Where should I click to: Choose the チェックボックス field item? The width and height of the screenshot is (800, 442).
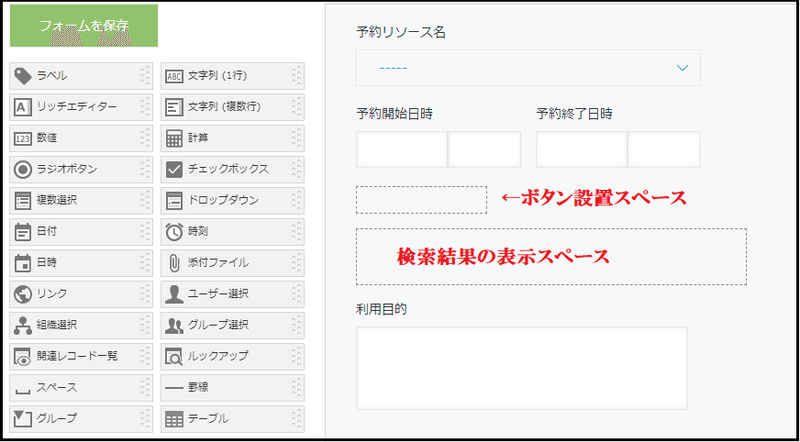click(233, 169)
